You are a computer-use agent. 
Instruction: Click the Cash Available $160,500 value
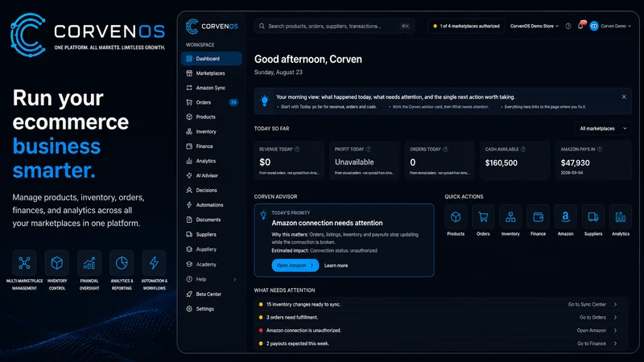(x=501, y=163)
